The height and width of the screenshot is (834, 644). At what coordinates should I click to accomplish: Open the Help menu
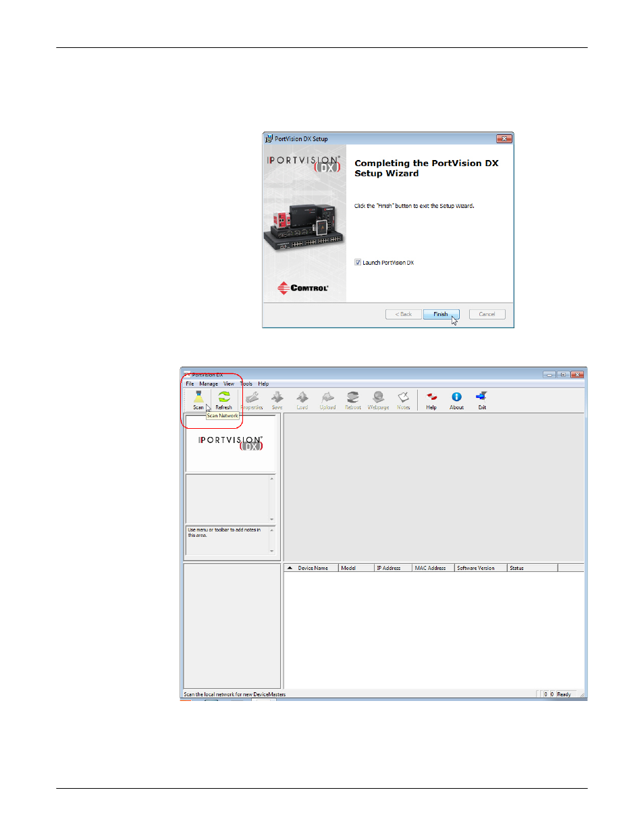click(x=263, y=384)
